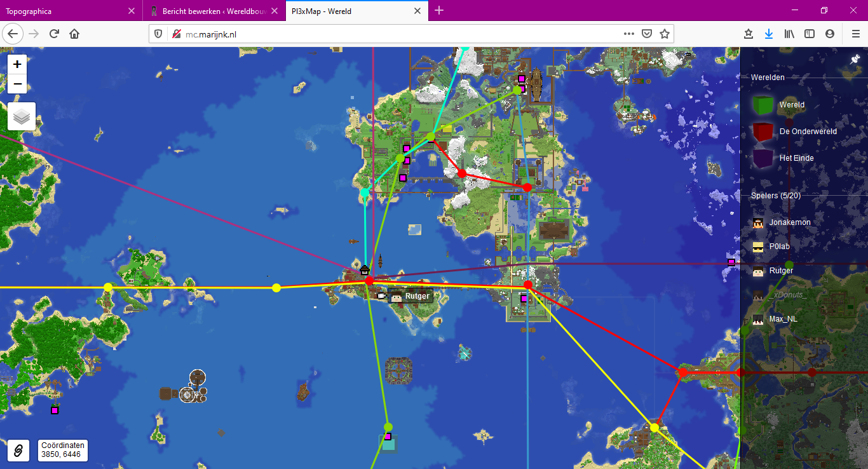Reload the current page
The image size is (868, 469).
(55, 34)
